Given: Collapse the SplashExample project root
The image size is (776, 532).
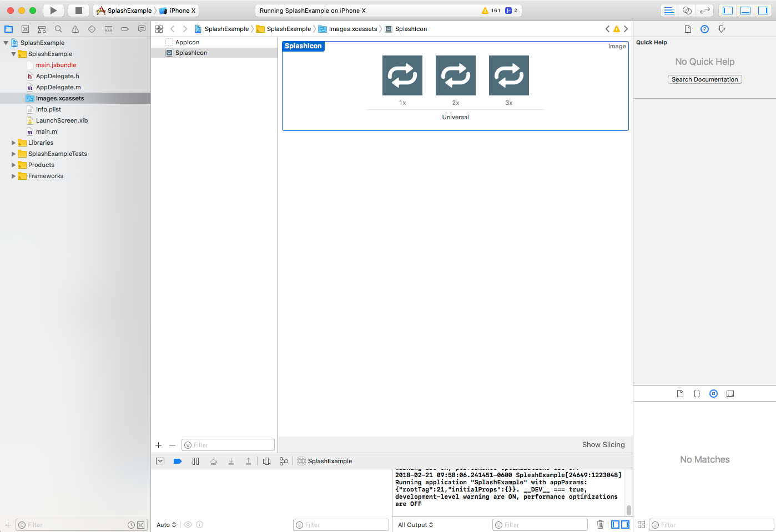Looking at the screenshot, I should click(x=6, y=43).
